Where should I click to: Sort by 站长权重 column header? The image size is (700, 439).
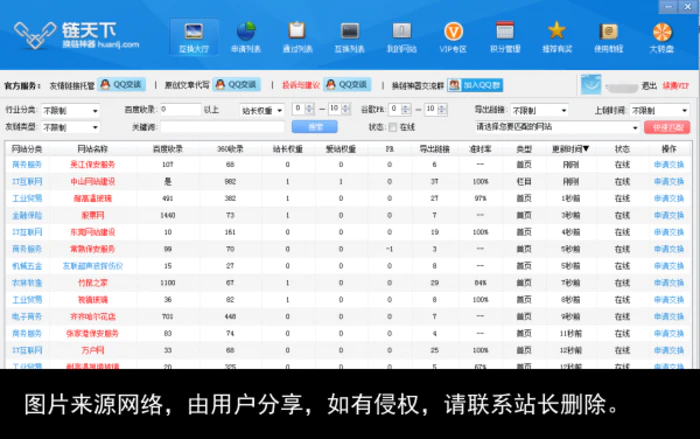pyautogui.click(x=288, y=149)
